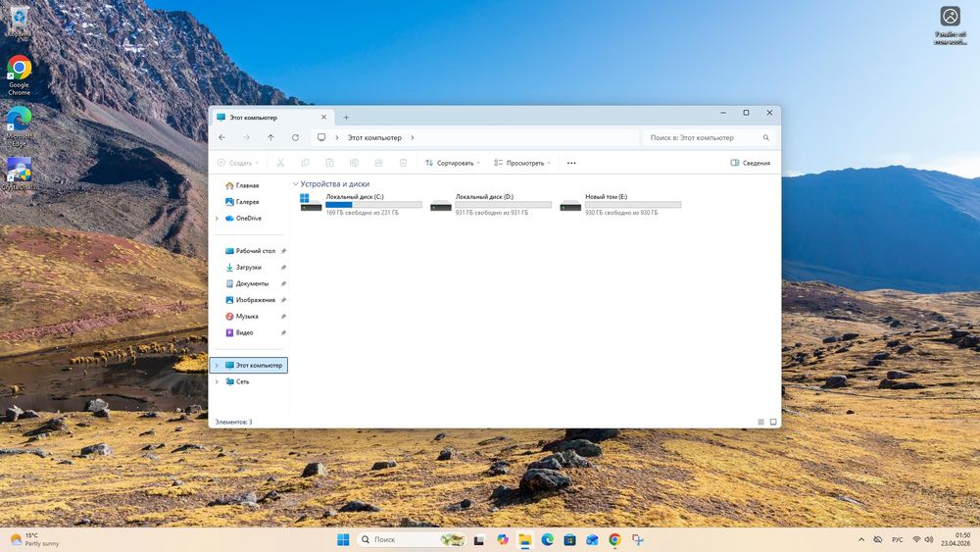Viewport: 980px width, 552px height.
Task: Click the Delete trash icon in toolbar
Action: (403, 163)
